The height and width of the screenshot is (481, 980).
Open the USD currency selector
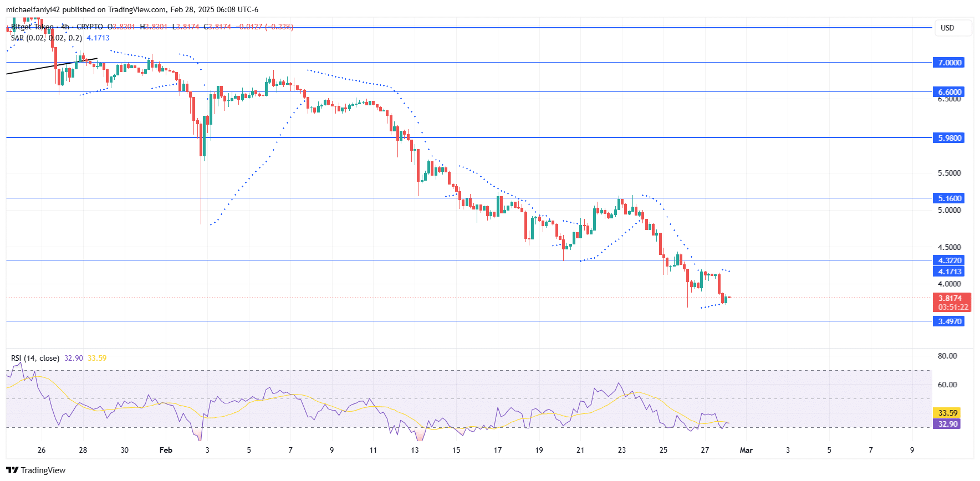tap(953, 28)
